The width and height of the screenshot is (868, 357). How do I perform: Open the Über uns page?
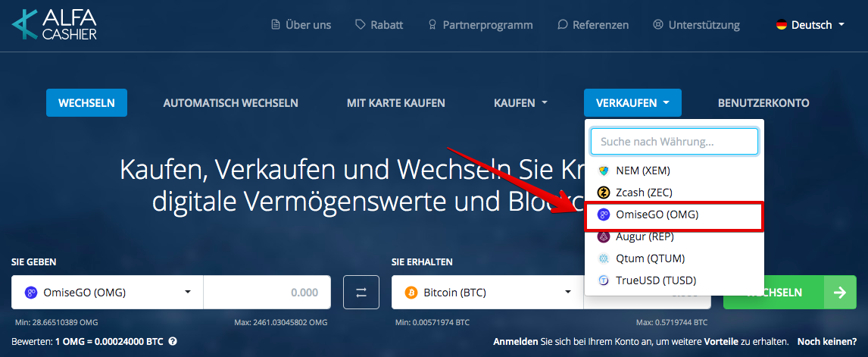(301, 25)
